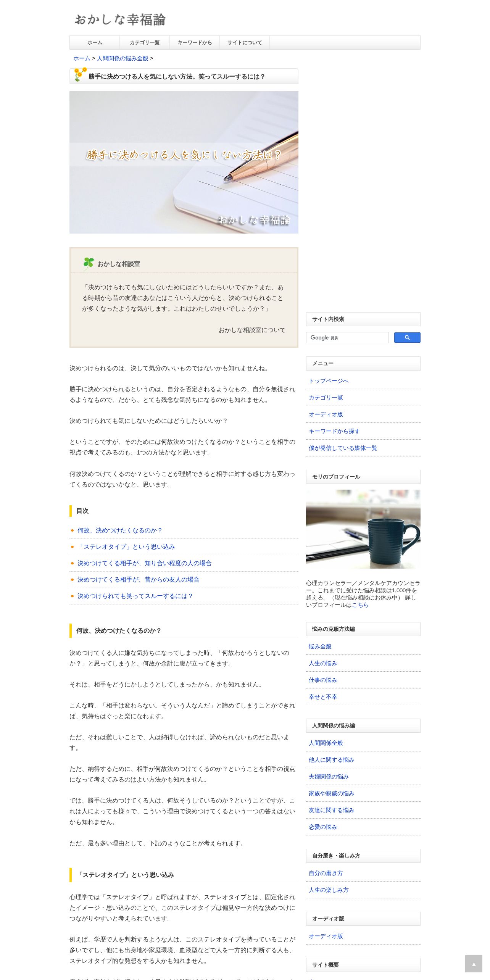This screenshot has height=980, width=490.
Task: Click the scroll-to-top arrow button
Action: point(474,964)
